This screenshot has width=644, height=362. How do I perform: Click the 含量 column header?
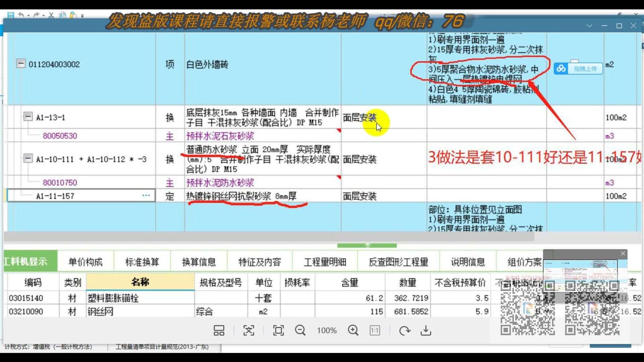(x=350, y=282)
